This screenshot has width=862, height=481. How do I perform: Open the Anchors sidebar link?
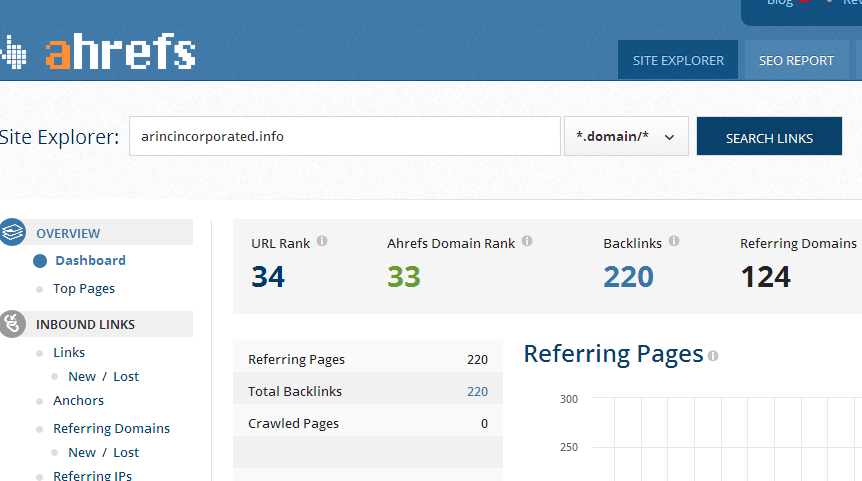tap(78, 401)
